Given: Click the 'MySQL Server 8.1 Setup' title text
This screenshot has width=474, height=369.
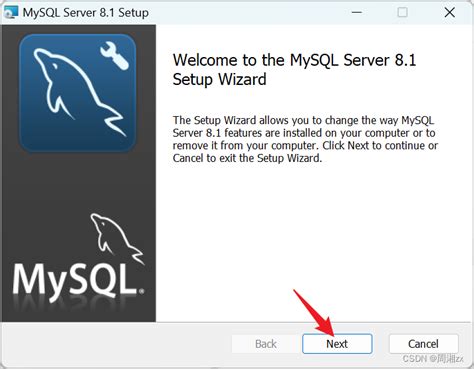Looking at the screenshot, I should (x=86, y=13).
